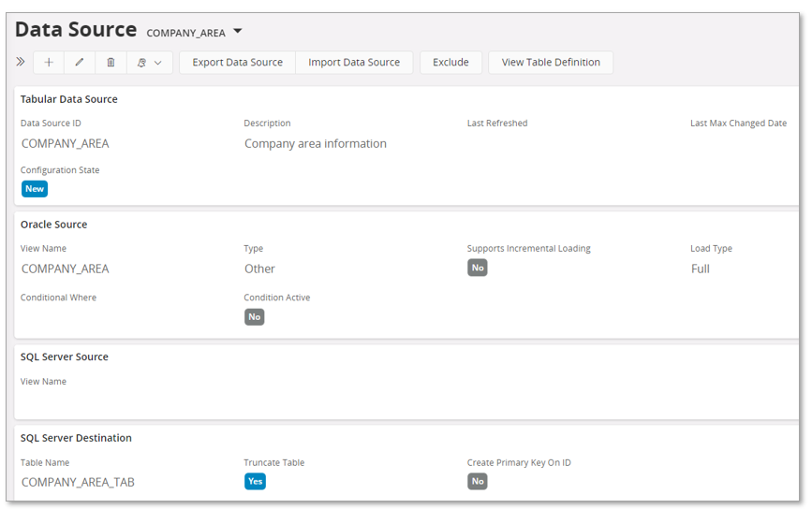Click the Table Name field COMPANY_AREA_TAB
Viewport: 812px width, 509px height.
[x=78, y=483]
